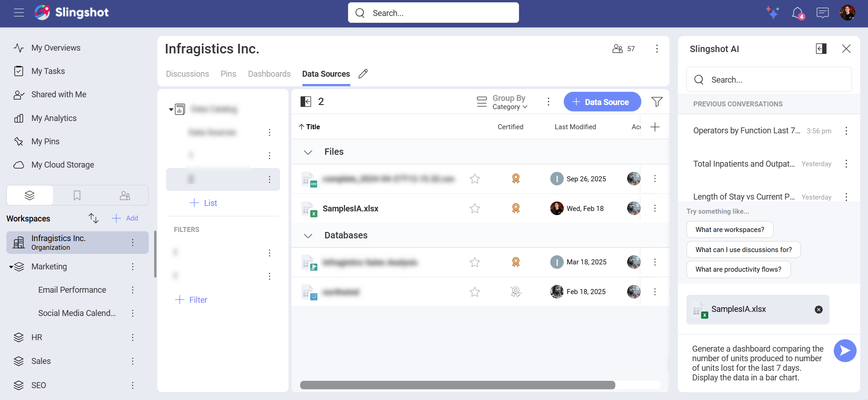Open the SamplesIA.xlsx data source
The image size is (868, 400).
coord(350,209)
